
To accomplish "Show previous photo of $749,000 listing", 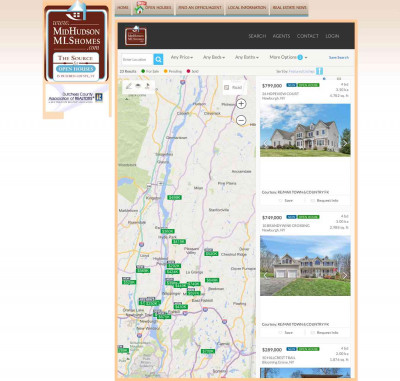I will [265, 275].
